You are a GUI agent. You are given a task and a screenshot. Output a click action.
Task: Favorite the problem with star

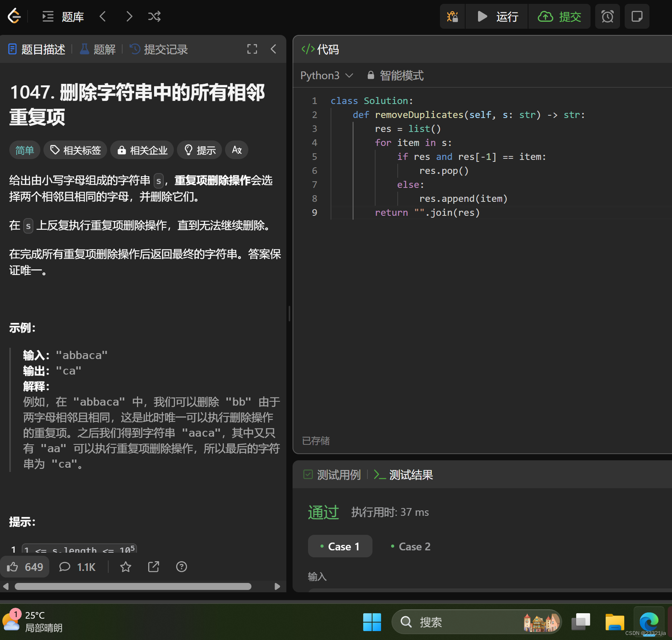pyautogui.click(x=125, y=567)
